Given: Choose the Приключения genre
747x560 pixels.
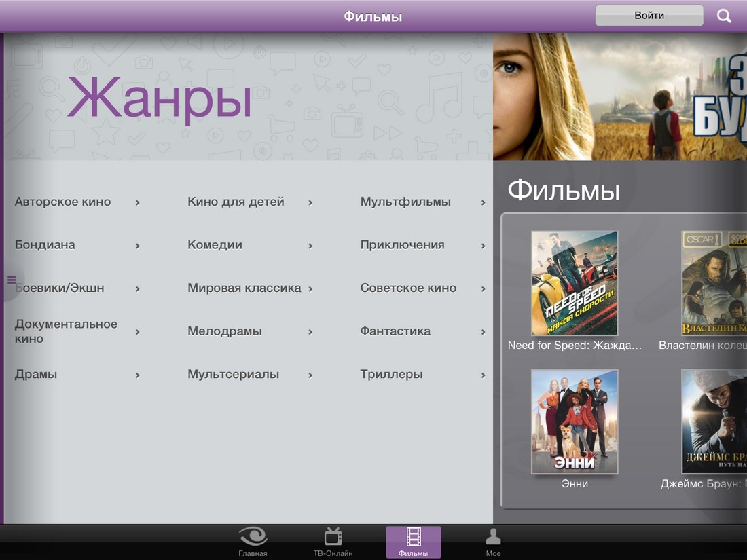Looking at the screenshot, I should pos(402,245).
